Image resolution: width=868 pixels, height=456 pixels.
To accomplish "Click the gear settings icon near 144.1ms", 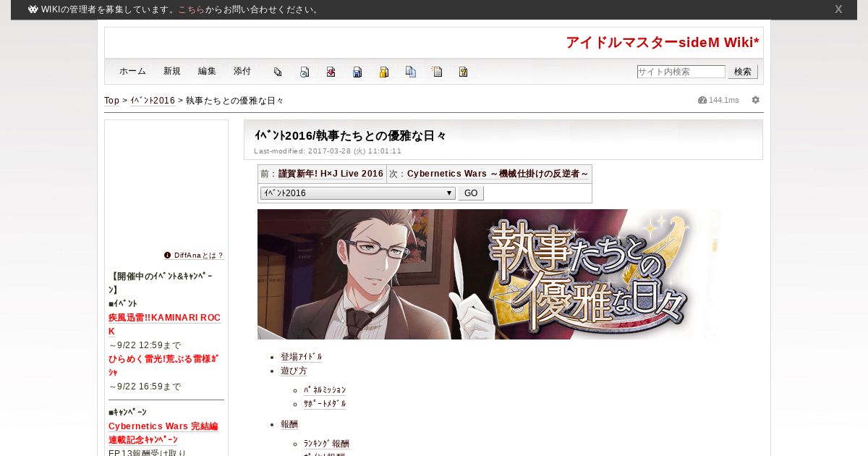I will [756, 100].
